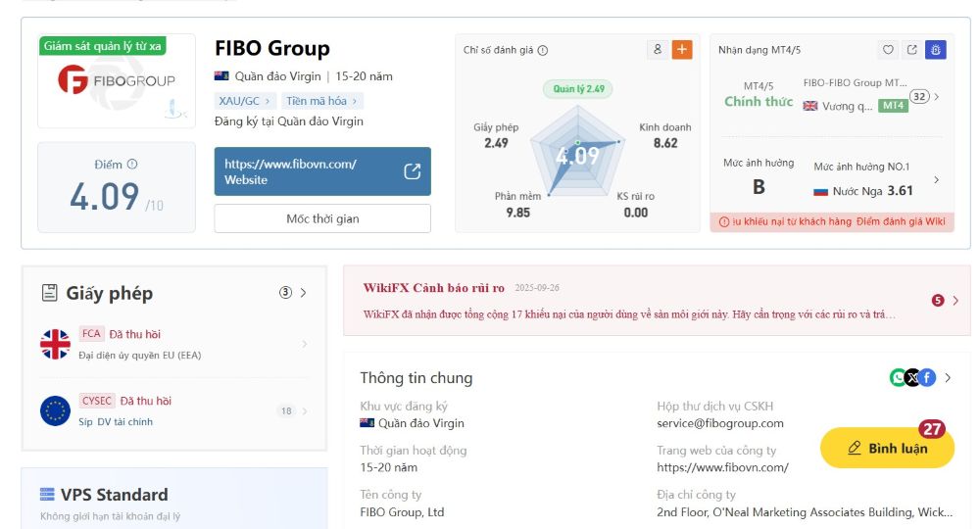980x529 pixels.
Task: Click the Mốc thời gian button
Action: [x=322, y=218]
